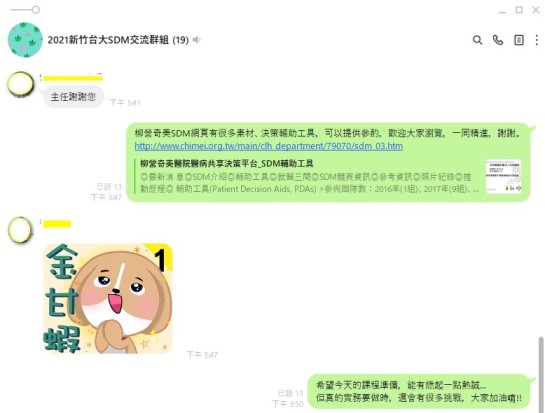Click the 主任謝謝您 message bubble
This screenshot has width=545, height=413.
click(x=73, y=97)
